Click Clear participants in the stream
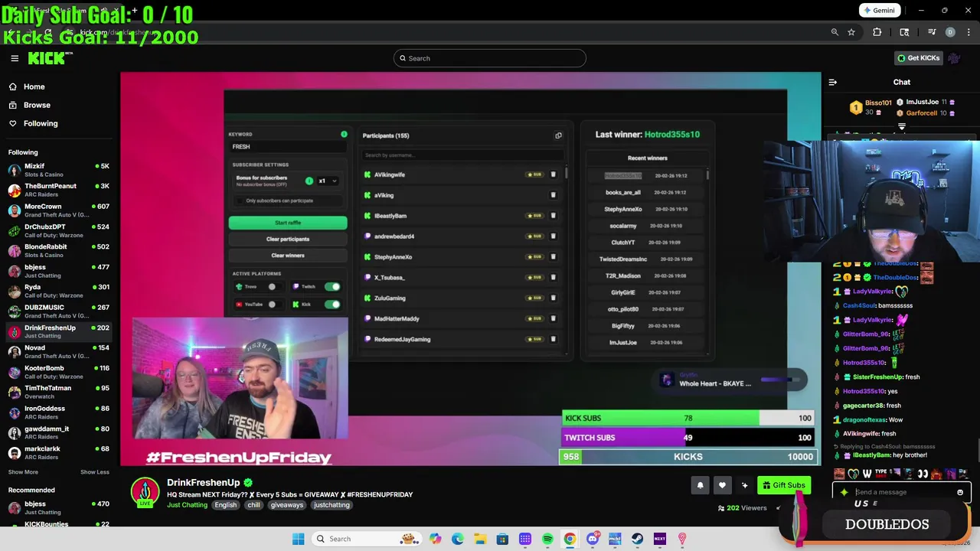 tap(288, 239)
